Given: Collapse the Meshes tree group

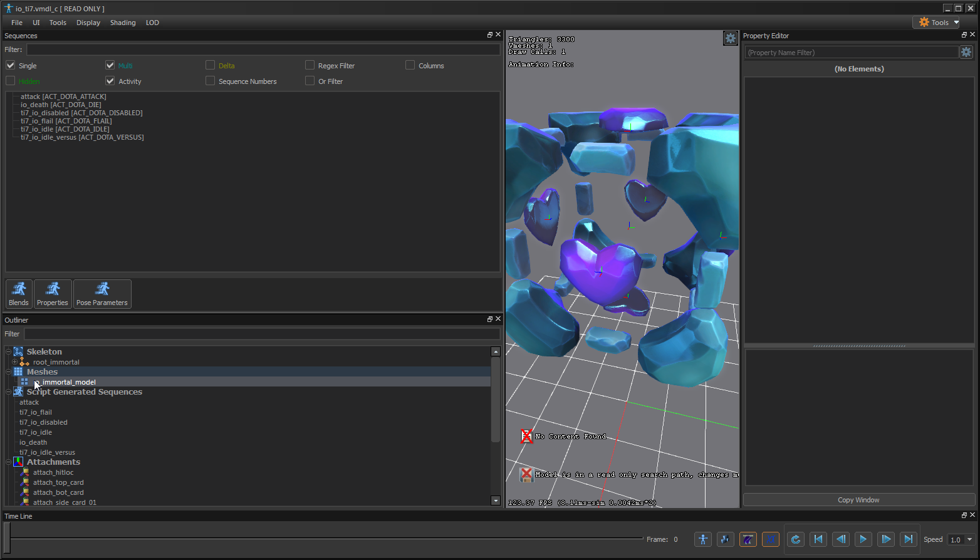Looking at the screenshot, I should 8,372.
